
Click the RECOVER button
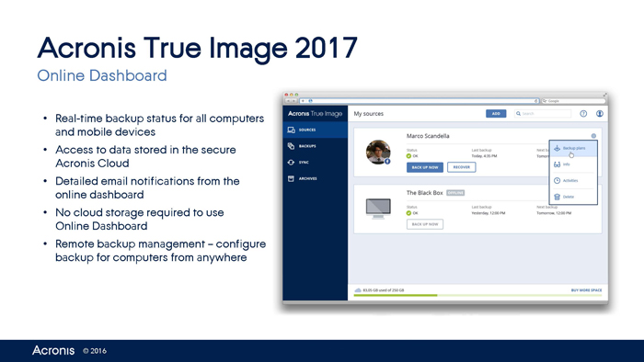[461, 167]
